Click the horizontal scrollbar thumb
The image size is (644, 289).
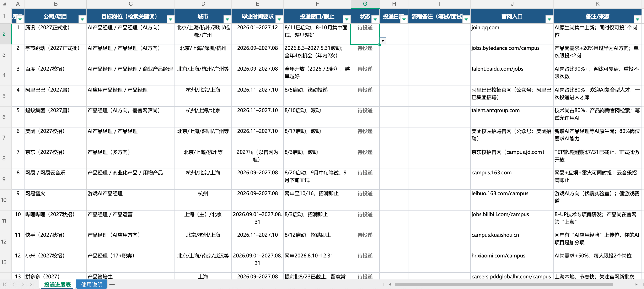click(x=504, y=284)
